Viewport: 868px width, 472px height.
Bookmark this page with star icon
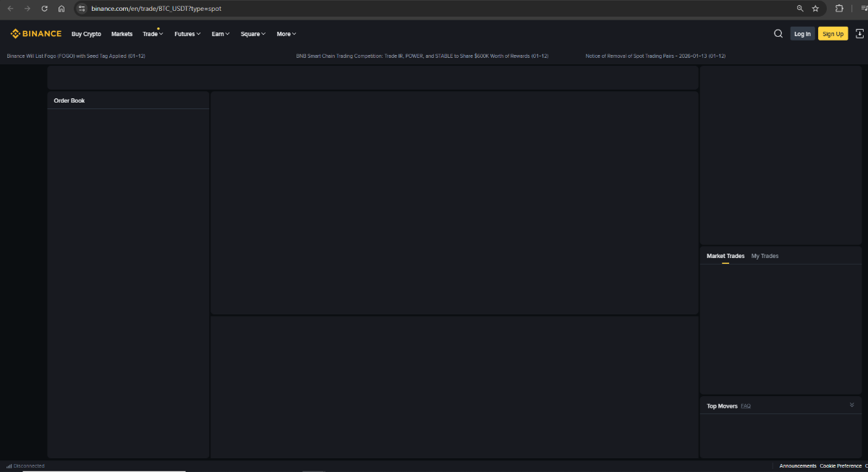click(815, 9)
